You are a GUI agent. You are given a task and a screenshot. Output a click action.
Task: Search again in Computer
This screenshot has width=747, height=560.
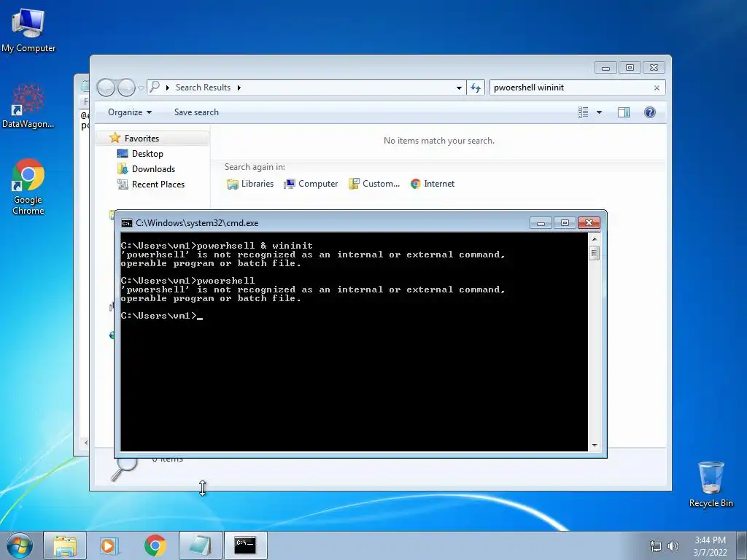click(311, 184)
